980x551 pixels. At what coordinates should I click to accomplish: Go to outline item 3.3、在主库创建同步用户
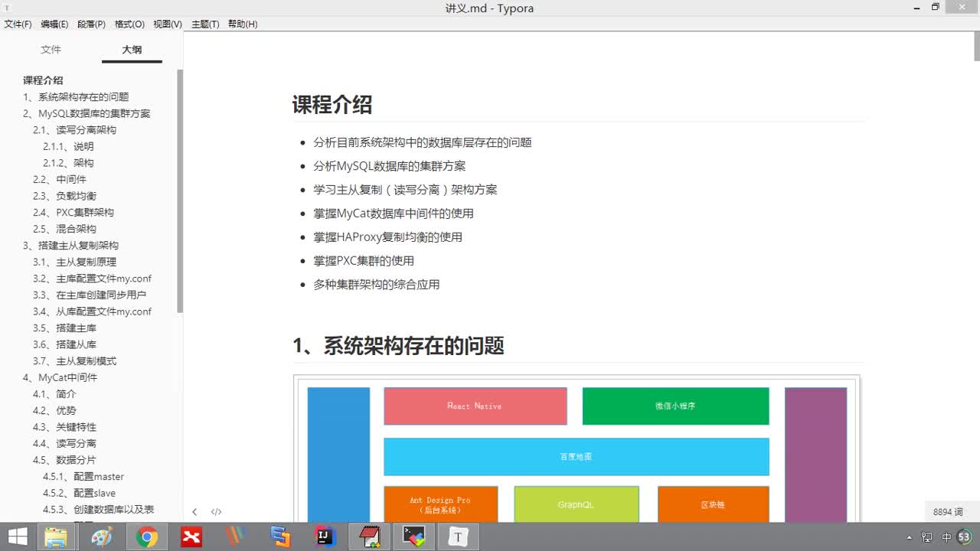pos(90,295)
